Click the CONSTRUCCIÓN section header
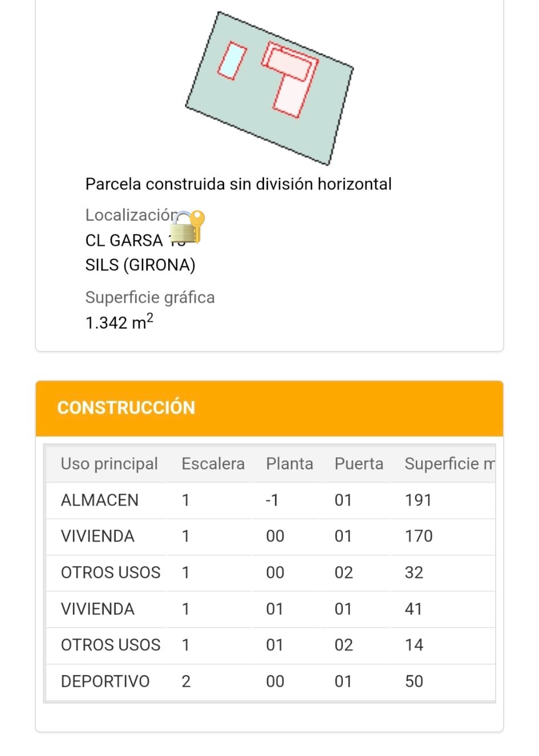The height and width of the screenshot is (756, 539). pos(126,407)
